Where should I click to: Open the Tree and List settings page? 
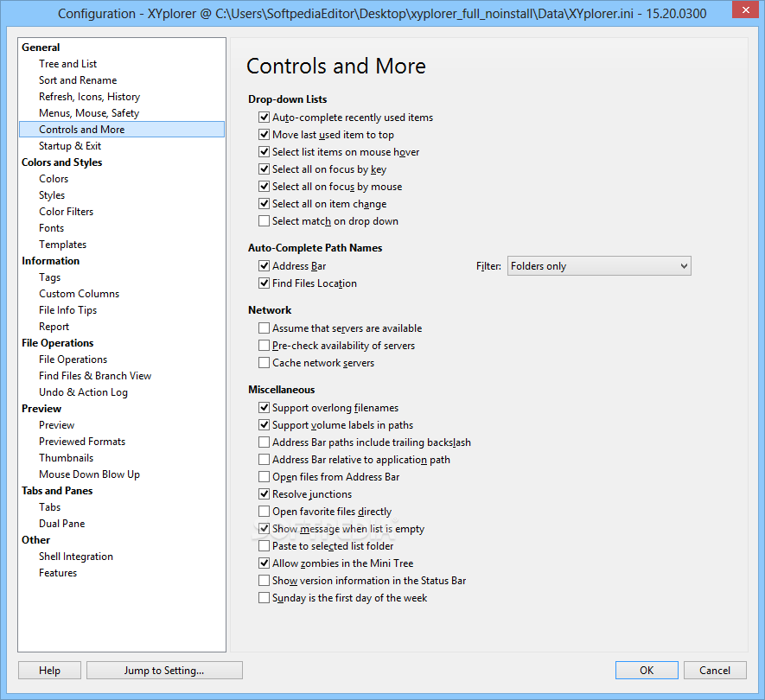coord(67,64)
